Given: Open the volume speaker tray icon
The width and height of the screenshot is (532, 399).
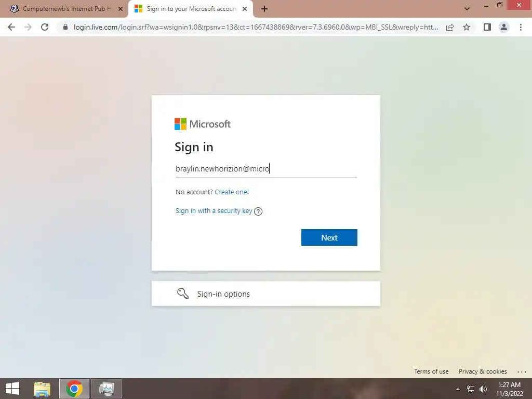Looking at the screenshot, I should 483,389.
